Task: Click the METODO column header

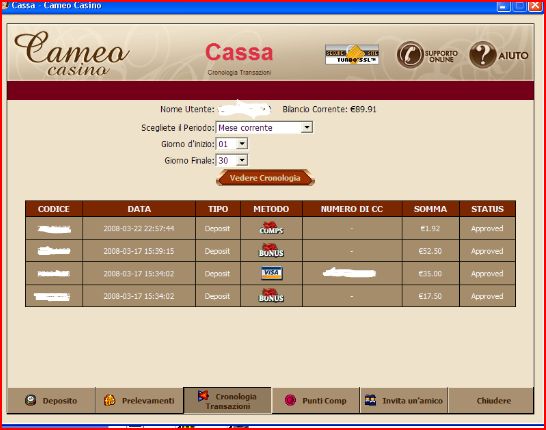Action: click(x=271, y=209)
